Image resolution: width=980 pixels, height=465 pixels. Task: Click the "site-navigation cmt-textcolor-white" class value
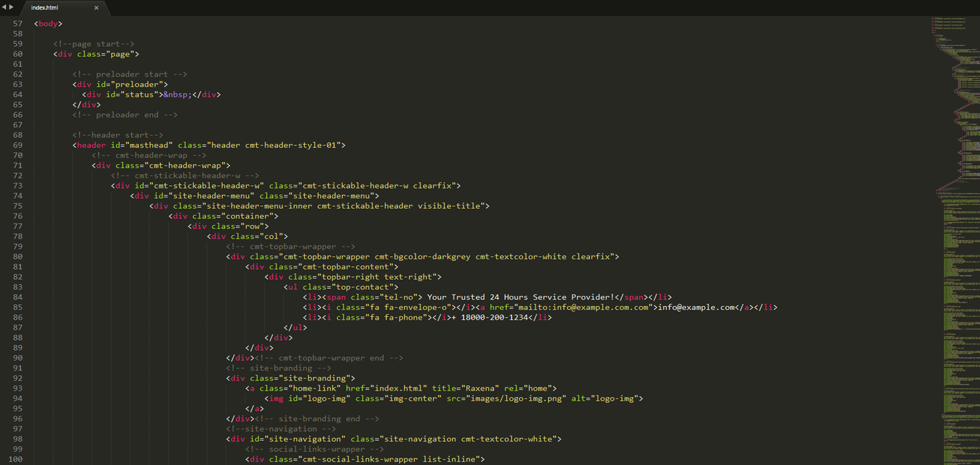coord(468,439)
